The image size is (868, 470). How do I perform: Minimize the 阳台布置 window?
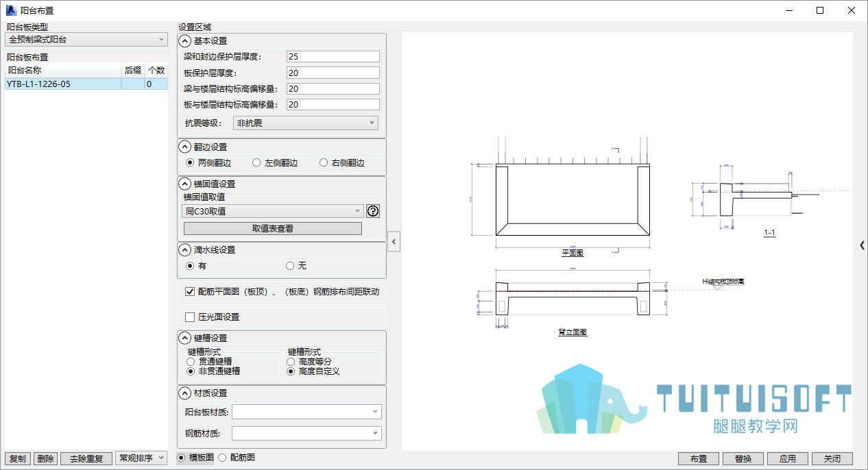point(788,10)
